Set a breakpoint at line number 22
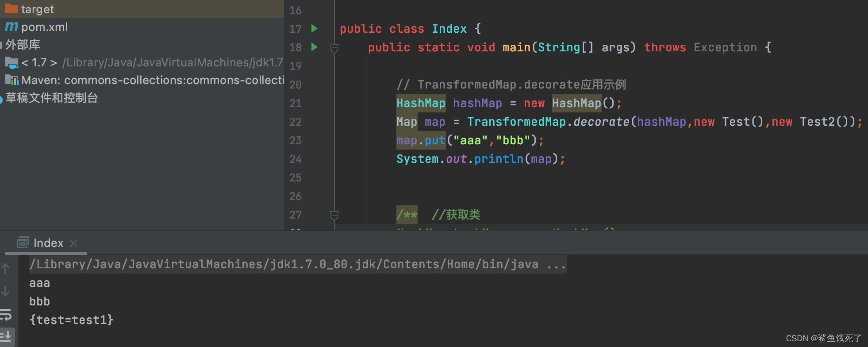This screenshot has height=347, width=868. [x=296, y=122]
